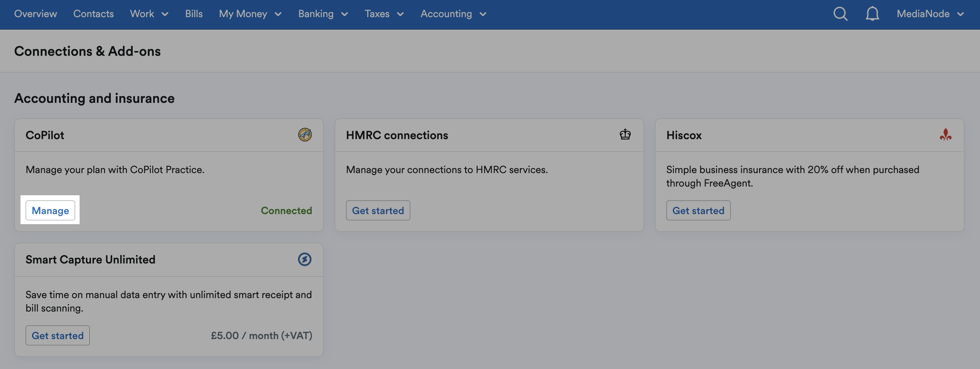The width and height of the screenshot is (980, 369).
Task: Click the Smart Capture Unlimited card title
Action: [x=91, y=260]
